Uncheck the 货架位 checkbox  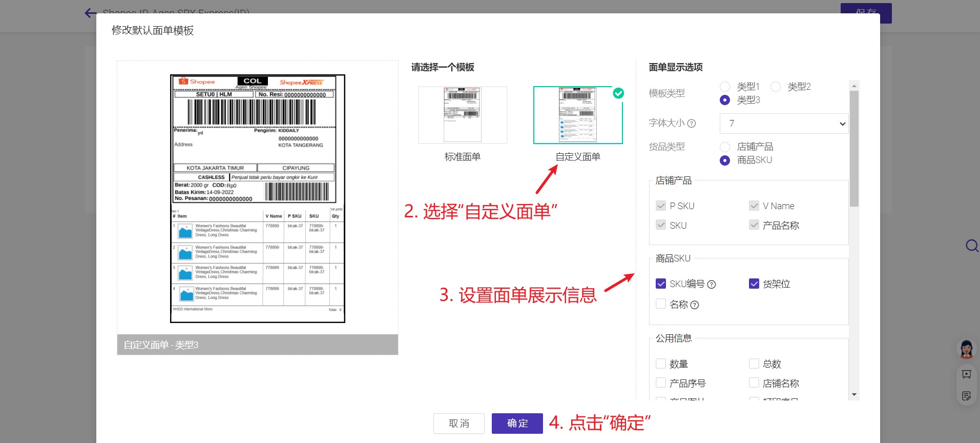754,284
